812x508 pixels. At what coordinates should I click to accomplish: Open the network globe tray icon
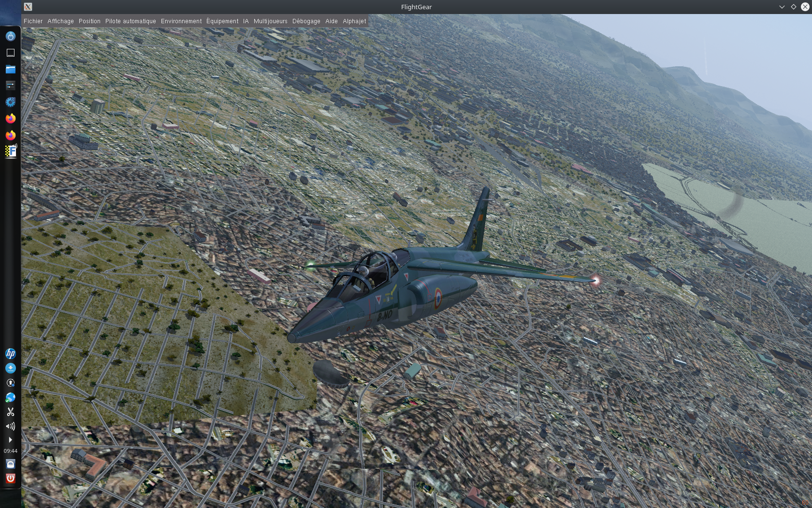tap(10, 397)
